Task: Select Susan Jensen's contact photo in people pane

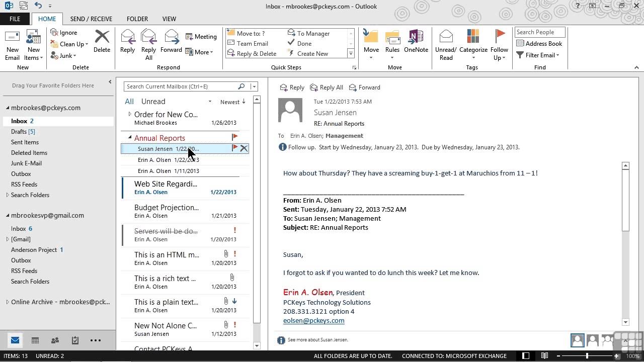Action: 577,340
